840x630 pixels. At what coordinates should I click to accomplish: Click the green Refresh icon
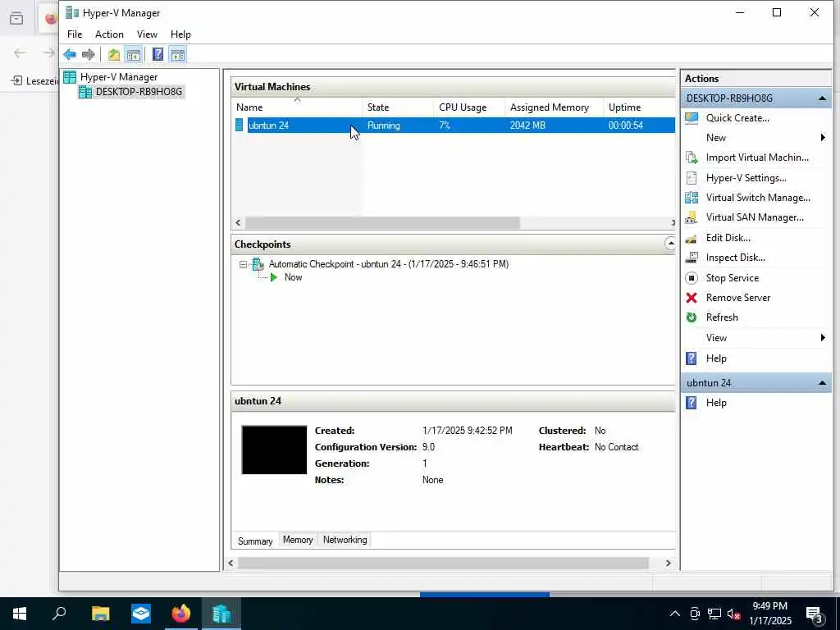pos(692,317)
